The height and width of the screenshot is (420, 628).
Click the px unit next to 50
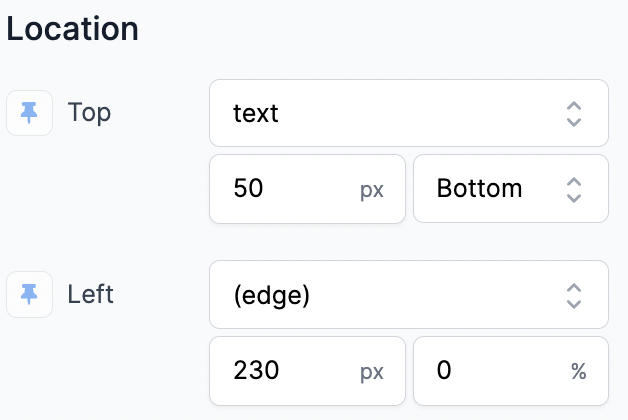[372, 190]
